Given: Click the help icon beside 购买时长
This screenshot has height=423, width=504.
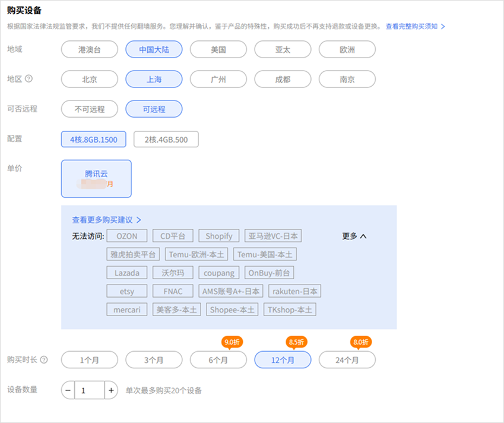Looking at the screenshot, I should 44,359.
